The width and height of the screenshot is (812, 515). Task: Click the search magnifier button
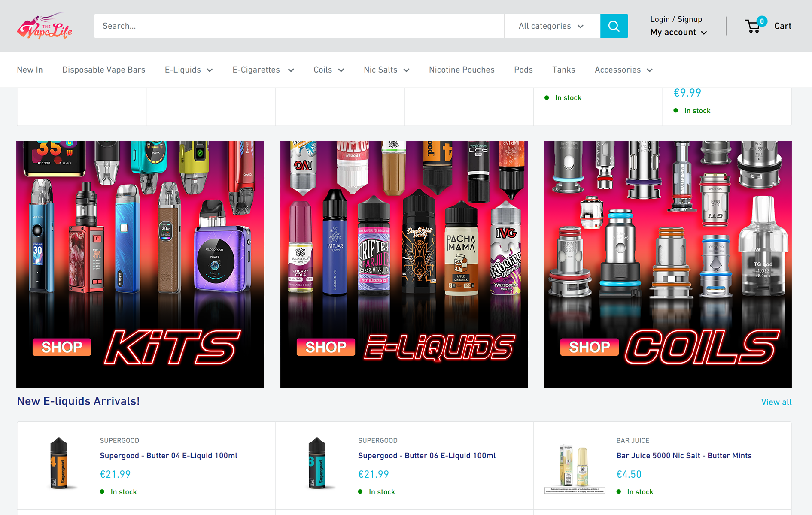point(614,26)
